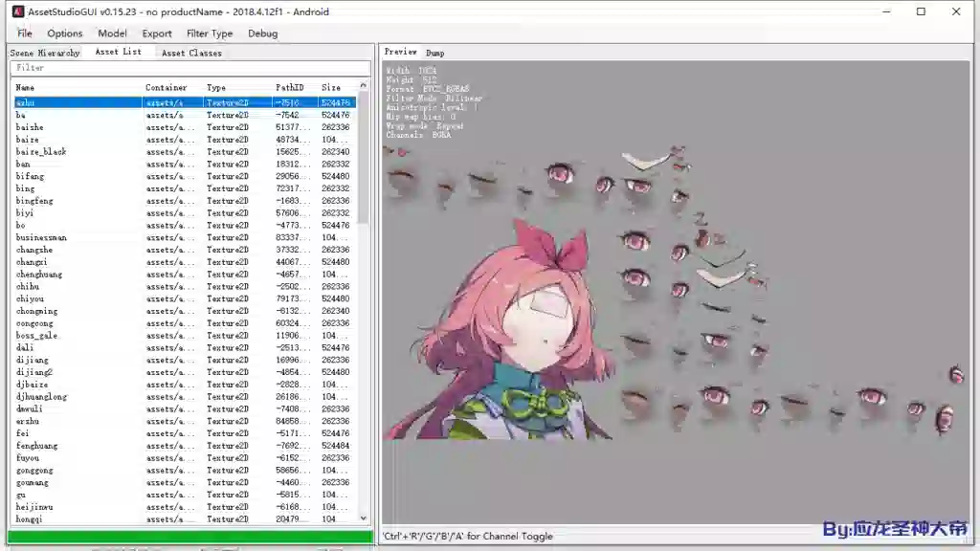Select the 'changshe' asset row
Viewport: 980px width, 551px height.
pyautogui.click(x=185, y=250)
